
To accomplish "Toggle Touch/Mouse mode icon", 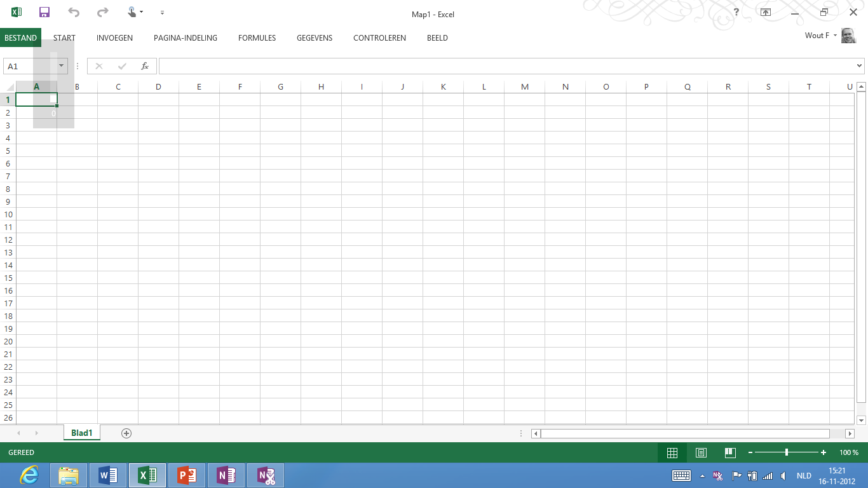I will coord(132,12).
